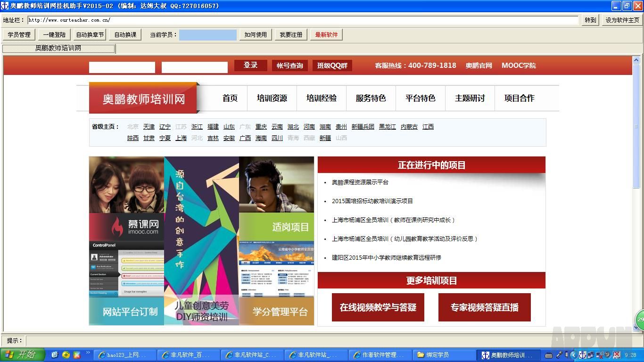Open the MOOC学院 link

click(519, 66)
